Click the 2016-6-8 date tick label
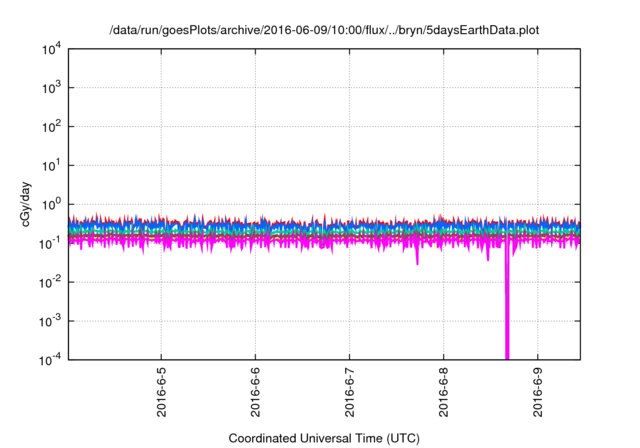The width and height of the screenshot is (640, 448). click(444, 392)
